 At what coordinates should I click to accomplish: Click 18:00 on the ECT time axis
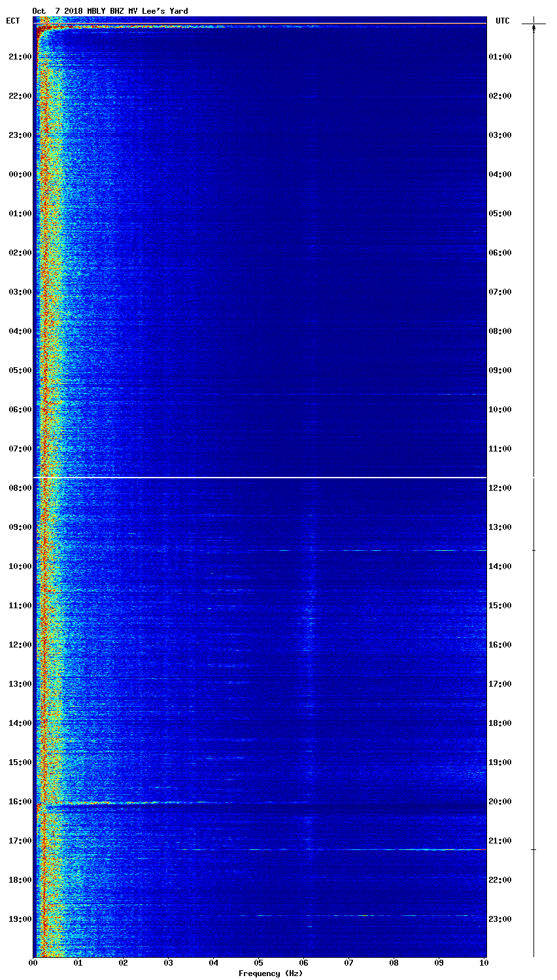point(20,880)
